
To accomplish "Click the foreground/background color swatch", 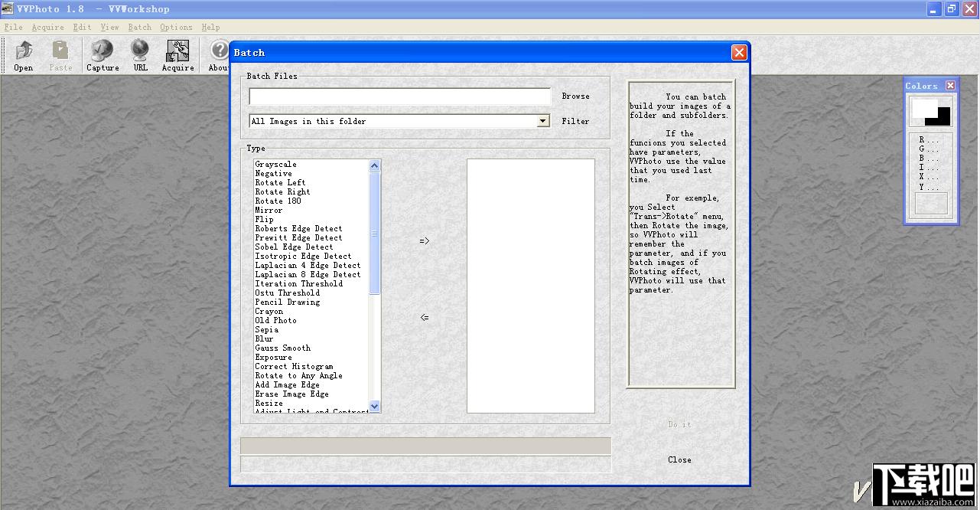I will pos(931,112).
